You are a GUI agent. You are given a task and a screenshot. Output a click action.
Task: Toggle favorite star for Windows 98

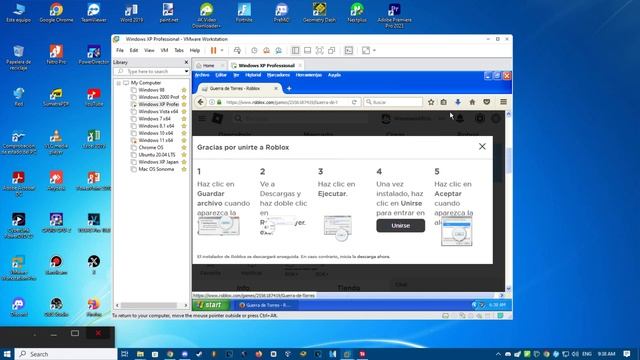pos(184,90)
